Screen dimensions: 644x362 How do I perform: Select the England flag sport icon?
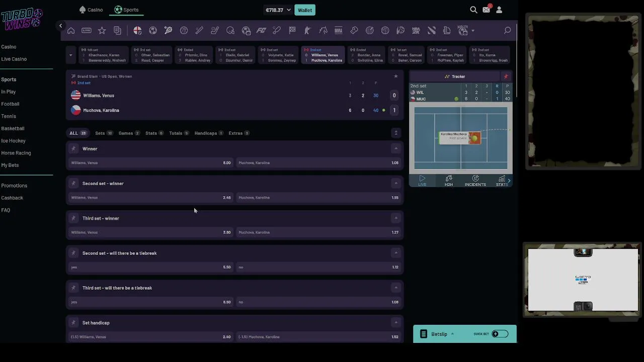tap(137, 31)
